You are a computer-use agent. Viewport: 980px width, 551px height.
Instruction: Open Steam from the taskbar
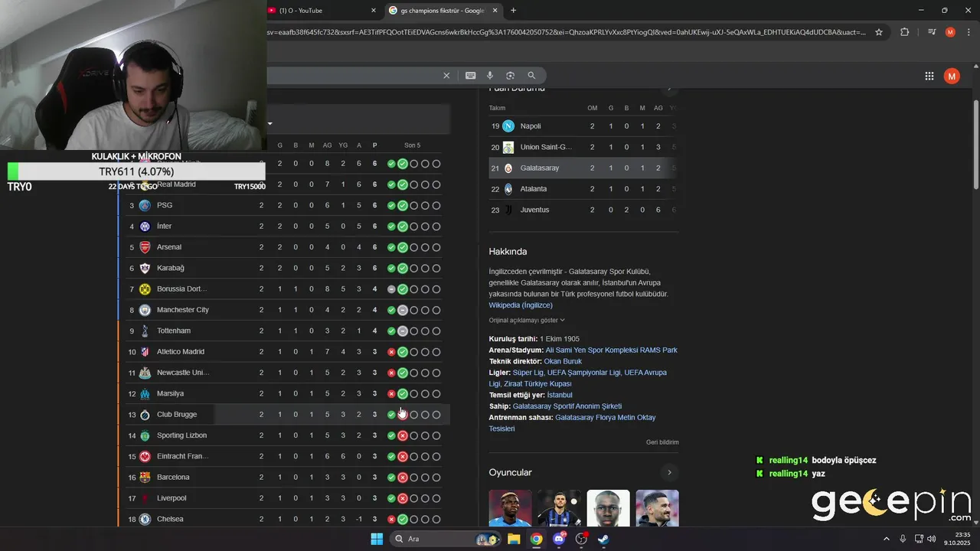tap(603, 539)
